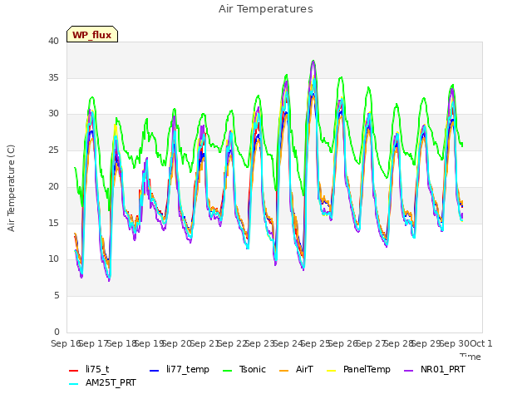Image resolution: width=532 pixels, height=399 pixels.
Task: Click the blue li77_temp legend swatch
Action: 154,370
